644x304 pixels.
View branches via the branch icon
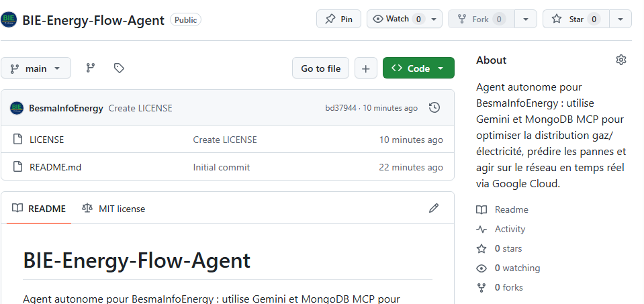[91, 68]
